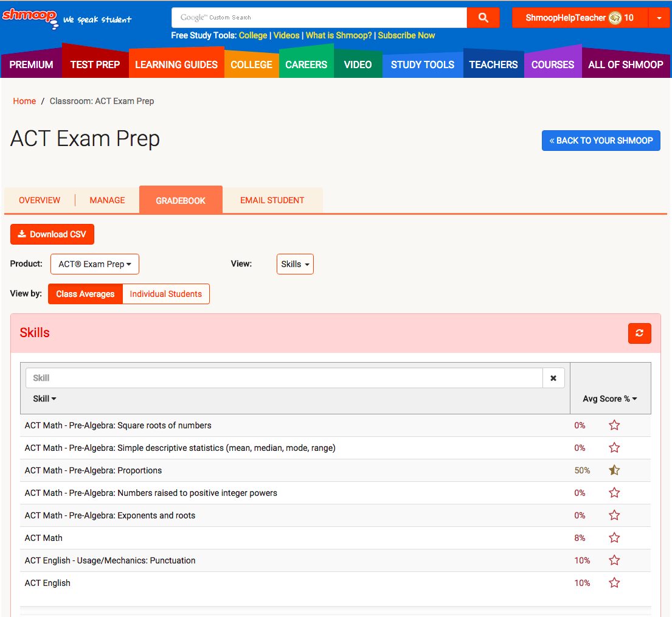Star the Punctuation skill row
The height and width of the screenshot is (617, 672).
pyautogui.click(x=614, y=560)
